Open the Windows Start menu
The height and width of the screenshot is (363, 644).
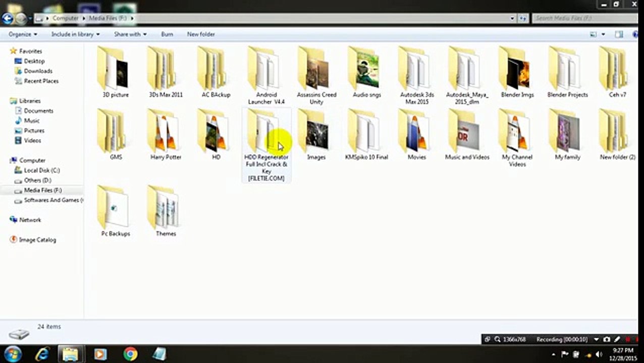(x=12, y=354)
